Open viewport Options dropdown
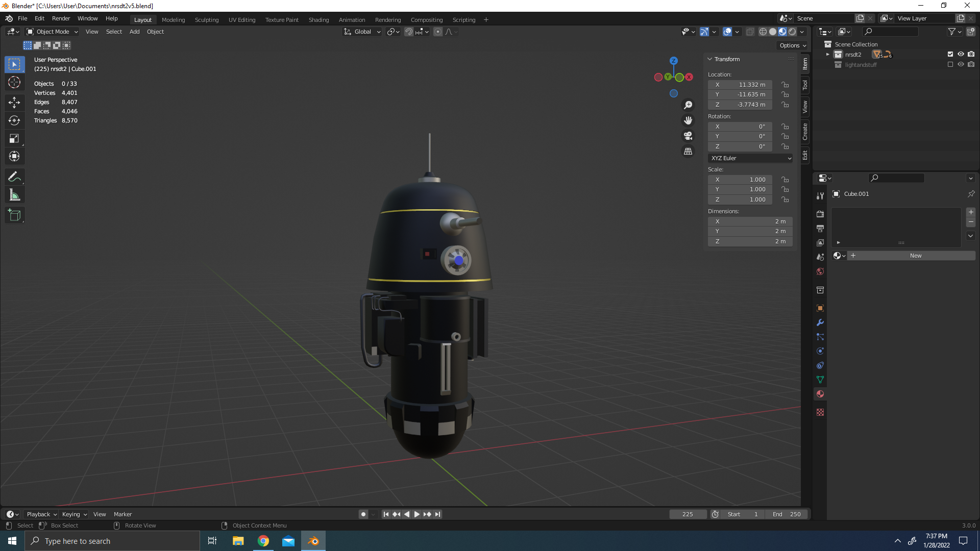Viewport: 980px width, 551px height. click(793, 45)
